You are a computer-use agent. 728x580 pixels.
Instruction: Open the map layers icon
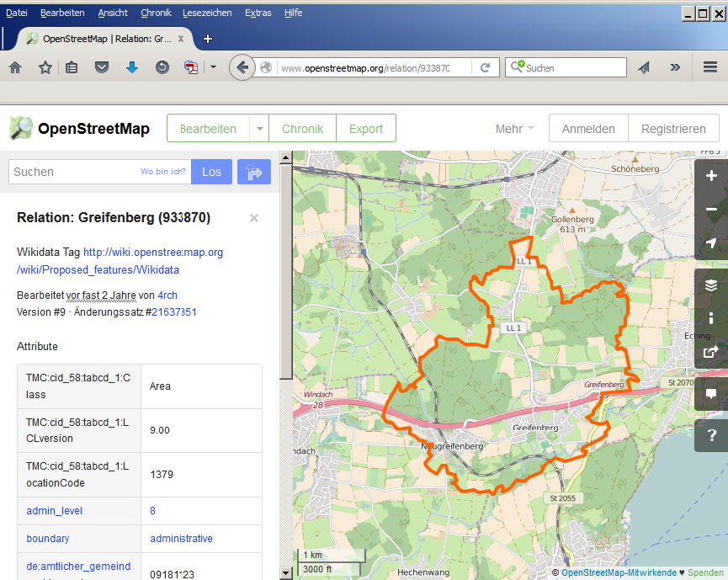pyautogui.click(x=711, y=285)
